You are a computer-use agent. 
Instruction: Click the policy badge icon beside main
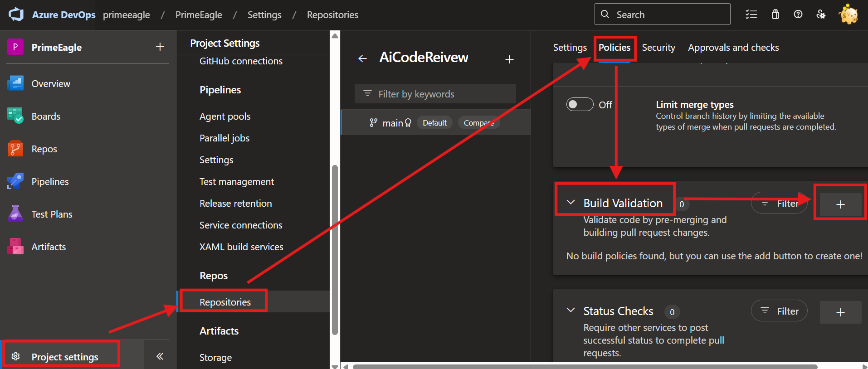408,122
